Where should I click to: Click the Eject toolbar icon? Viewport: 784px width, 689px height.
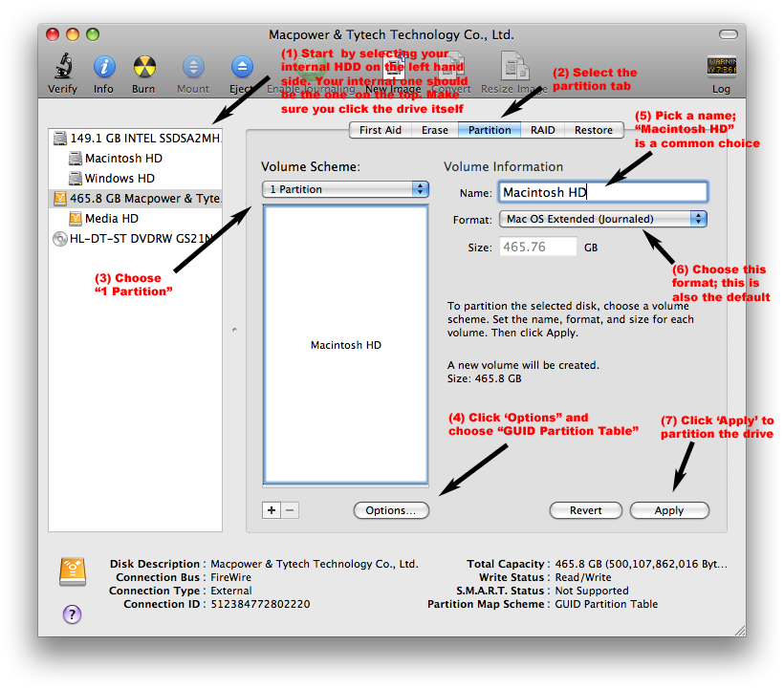pyautogui.click(x=242, y=67)
